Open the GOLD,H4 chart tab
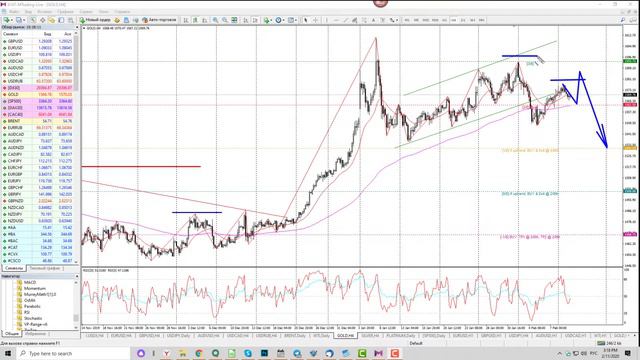The image size is (640, 360). [x=345, y=336]
